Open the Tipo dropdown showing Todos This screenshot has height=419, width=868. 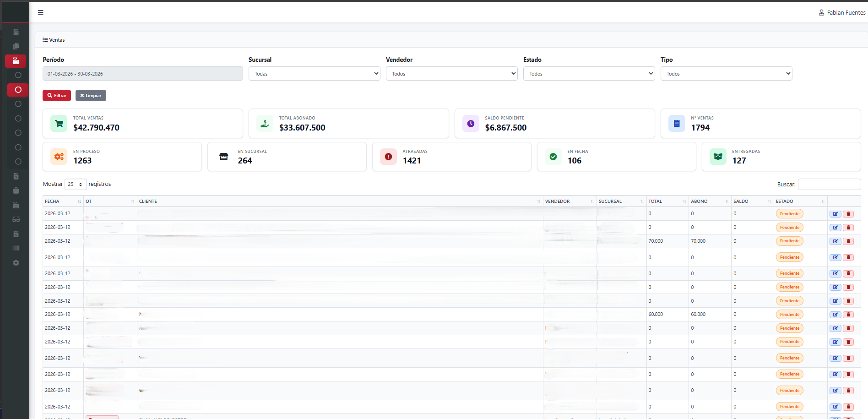pos(726,73)
